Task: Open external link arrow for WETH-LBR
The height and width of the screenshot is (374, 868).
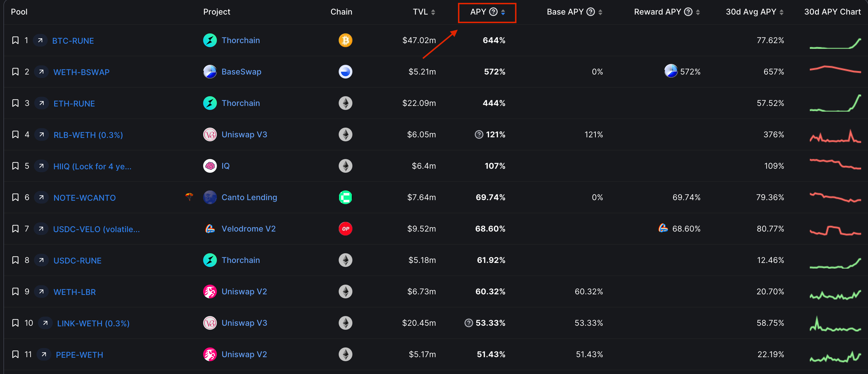Action: tap(41, 291)
